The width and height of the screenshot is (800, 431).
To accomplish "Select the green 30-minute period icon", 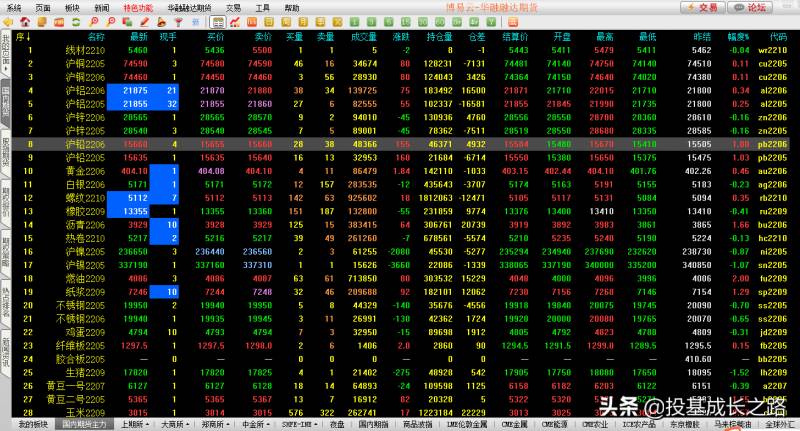I will click(422, 22).
